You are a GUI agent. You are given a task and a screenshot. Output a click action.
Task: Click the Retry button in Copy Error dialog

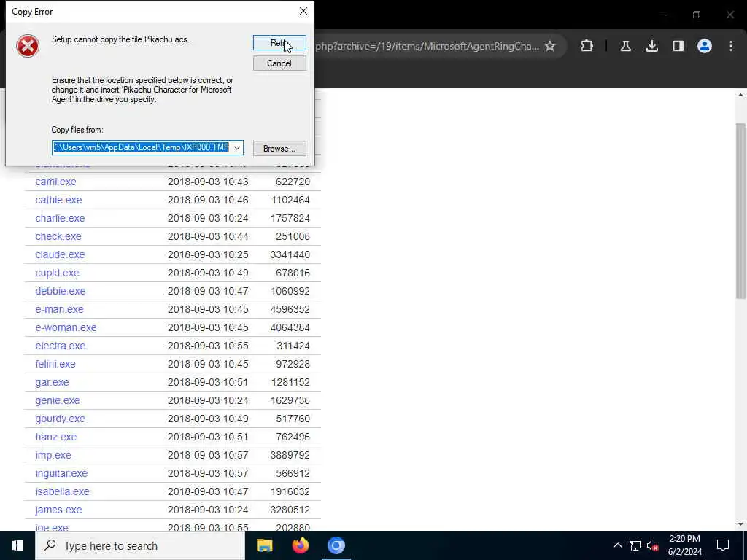(x=279, y=43)
